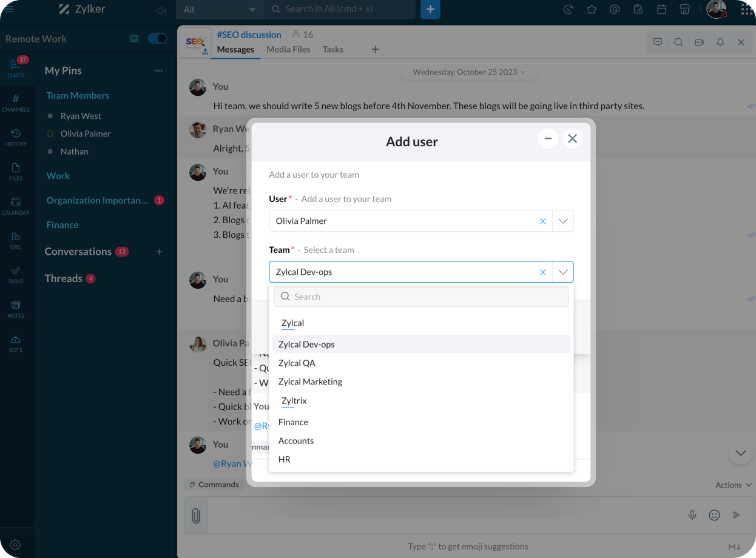Start a video call from the channel header

699,42
